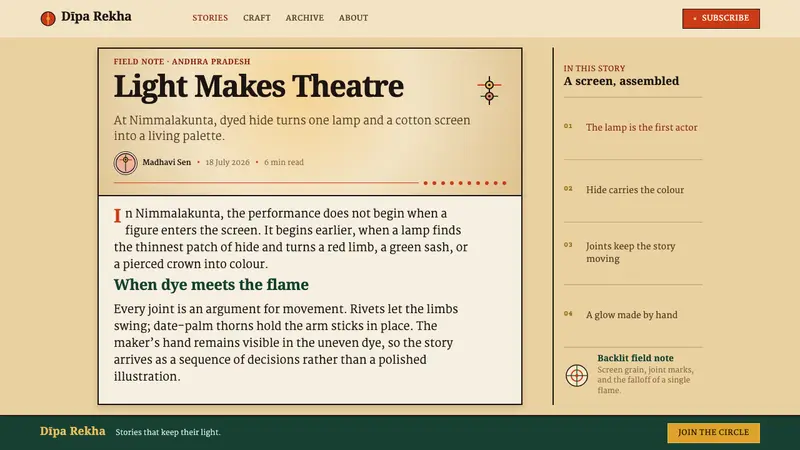Open the Backlit field note link
The width and height of the screenshot is (800, 450).
(635, 358)
